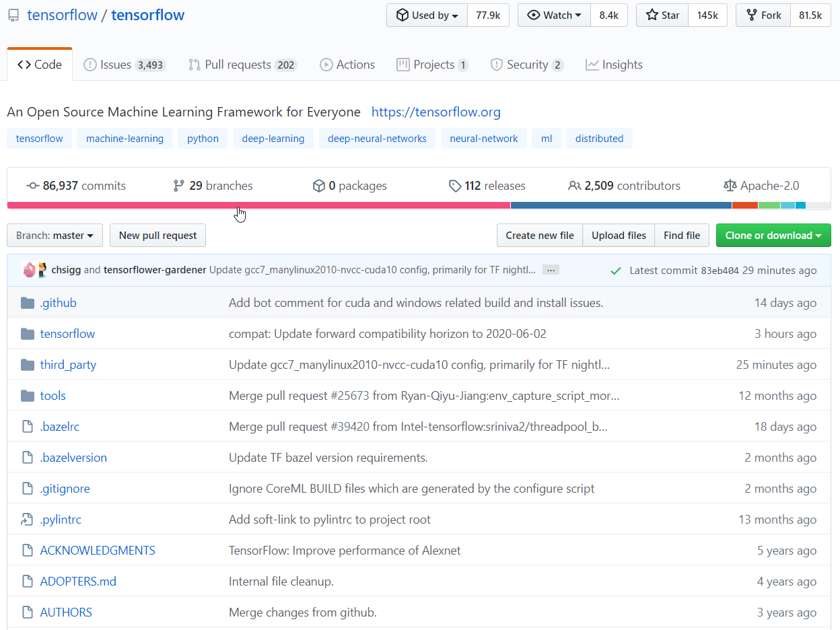
Task: Click the .bazelrc file icon
Action: 28,427
